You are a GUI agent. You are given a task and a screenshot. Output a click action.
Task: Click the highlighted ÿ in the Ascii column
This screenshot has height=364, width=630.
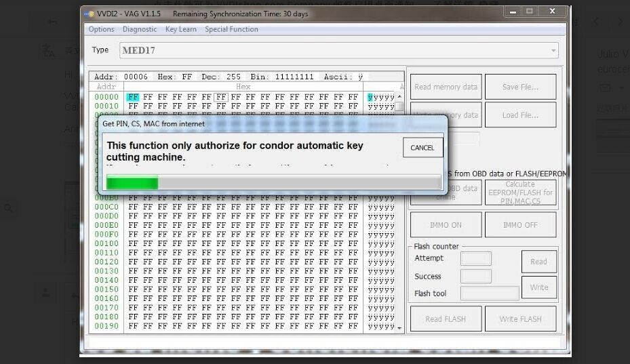click(370, 97)
